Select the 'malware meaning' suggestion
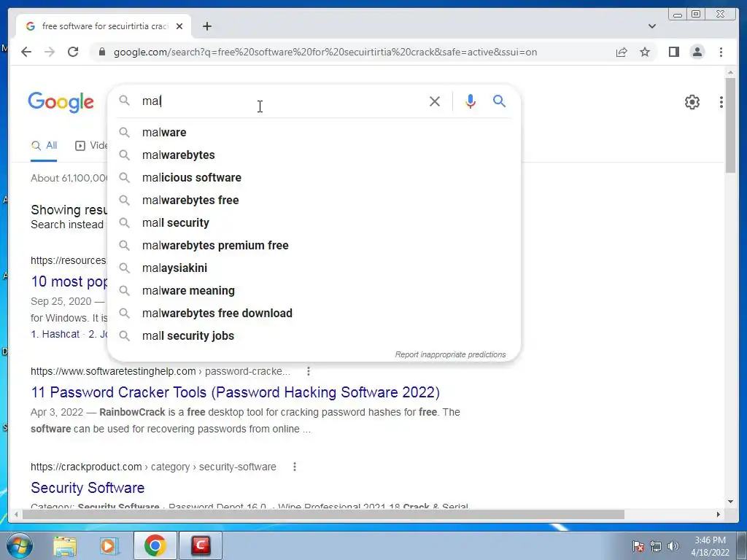The height and width of the screenshot is (560, 747). 314,290
